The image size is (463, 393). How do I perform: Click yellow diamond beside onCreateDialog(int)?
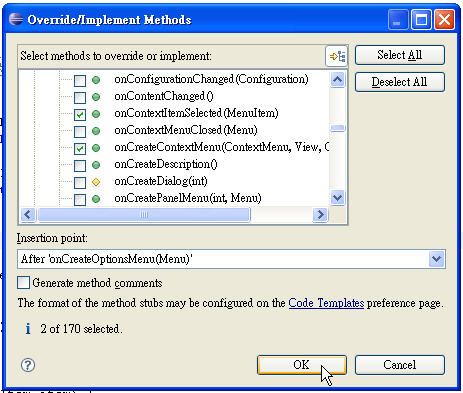coord(96,182)
